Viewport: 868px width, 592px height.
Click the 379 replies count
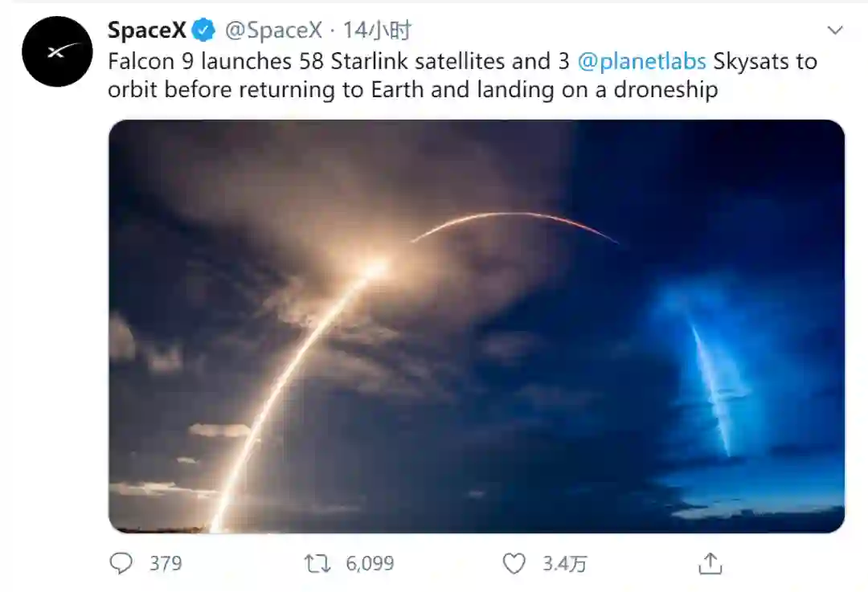pos(166,564)
